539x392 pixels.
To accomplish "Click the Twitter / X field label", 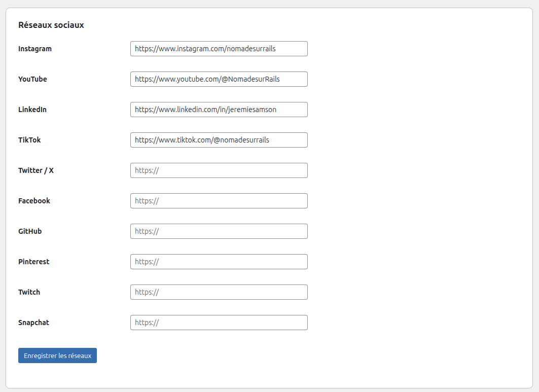I will (x=35, y=170).
